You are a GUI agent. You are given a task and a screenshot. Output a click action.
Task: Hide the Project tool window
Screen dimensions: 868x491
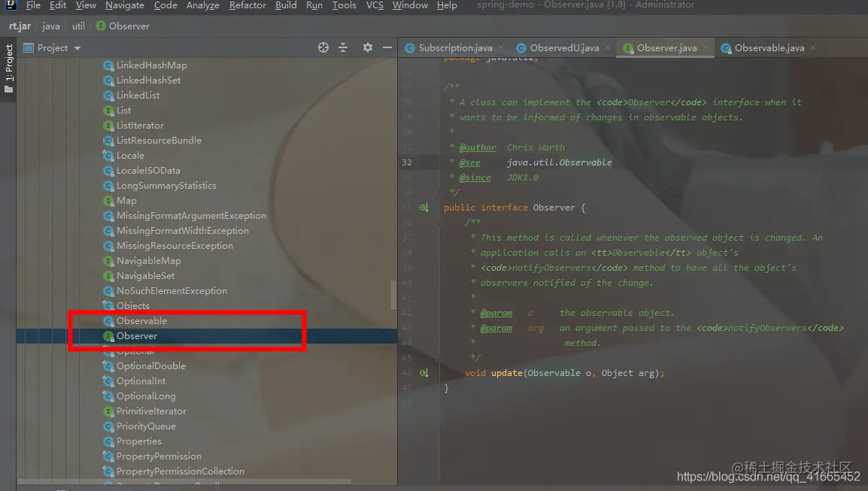tap(387, 47)
